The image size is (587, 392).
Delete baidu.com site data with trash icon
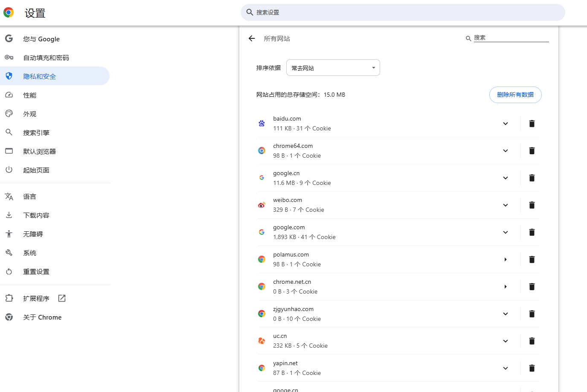point(532,124)
